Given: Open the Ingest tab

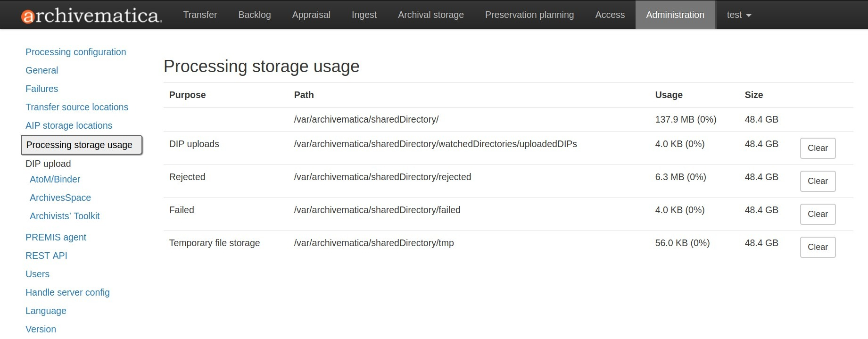Looking at the screenshot, I should pos(364,15).
